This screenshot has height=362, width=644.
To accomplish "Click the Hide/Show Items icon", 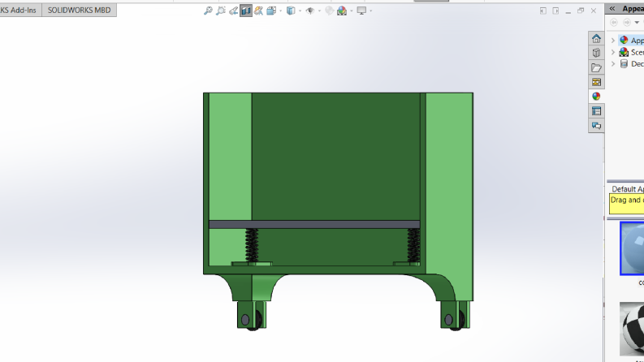I will click(x=310, y=11).
